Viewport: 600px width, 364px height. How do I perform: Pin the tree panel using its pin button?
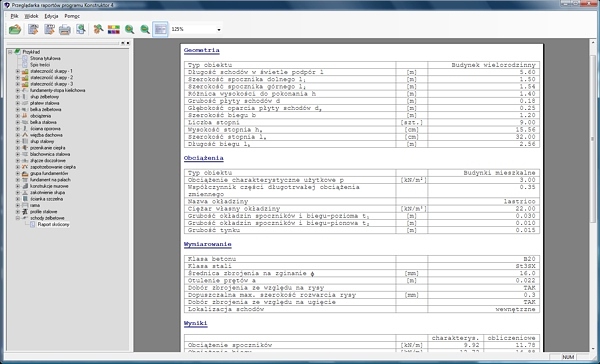click(x=123, y=43)
